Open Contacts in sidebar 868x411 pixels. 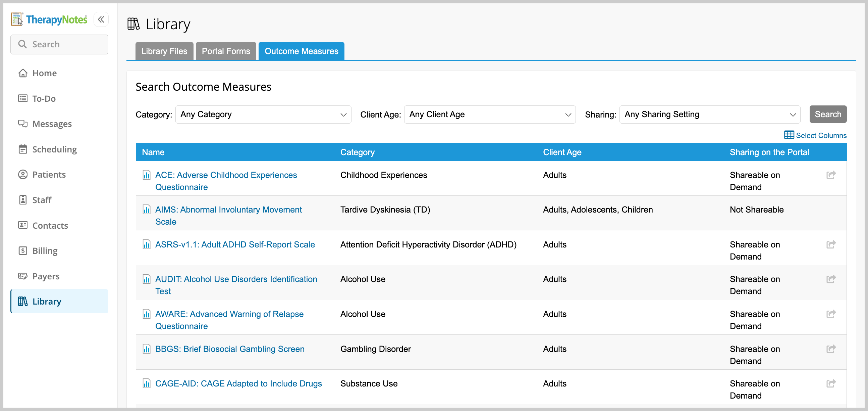(59, 225)
